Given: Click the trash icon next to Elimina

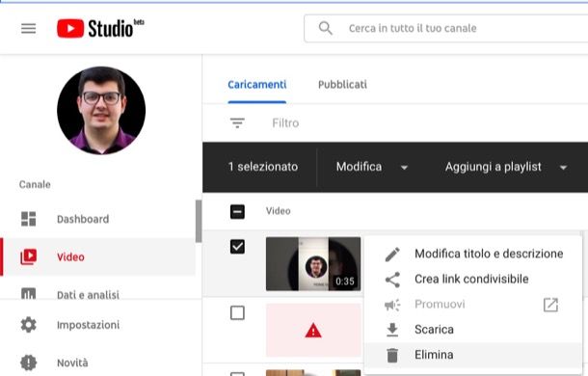Looking at the screenshot, I should tap(392, 355).
